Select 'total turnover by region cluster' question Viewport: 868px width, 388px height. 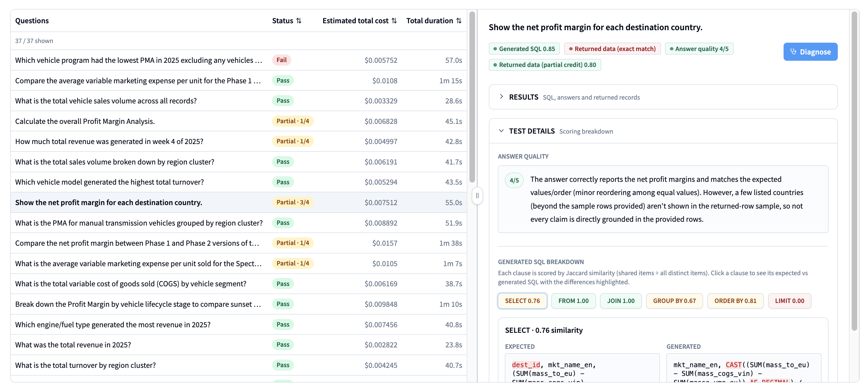pyautogui.click(x=238, y=365)
